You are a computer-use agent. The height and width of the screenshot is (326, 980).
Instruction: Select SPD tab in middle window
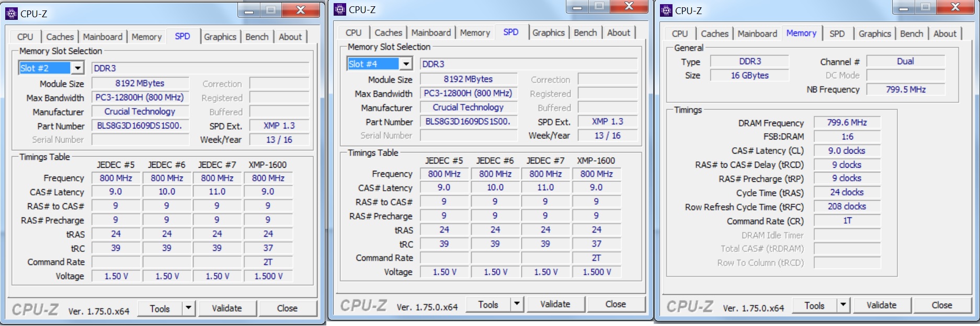pyautogui.click(x=511, y=32)
